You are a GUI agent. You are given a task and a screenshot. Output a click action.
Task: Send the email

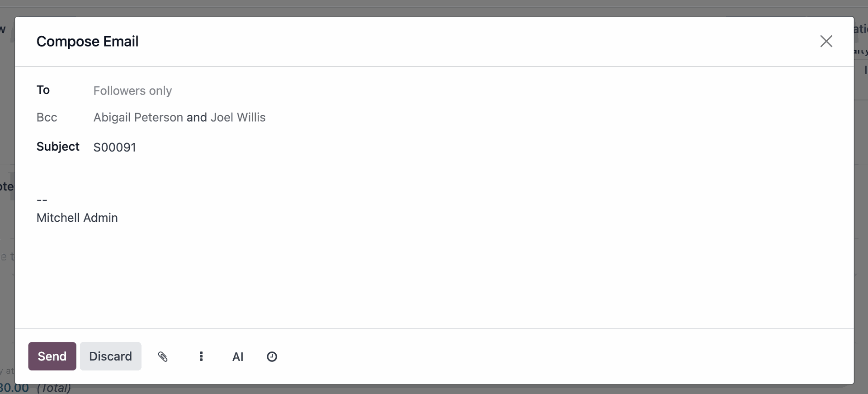tap(52, 356)
